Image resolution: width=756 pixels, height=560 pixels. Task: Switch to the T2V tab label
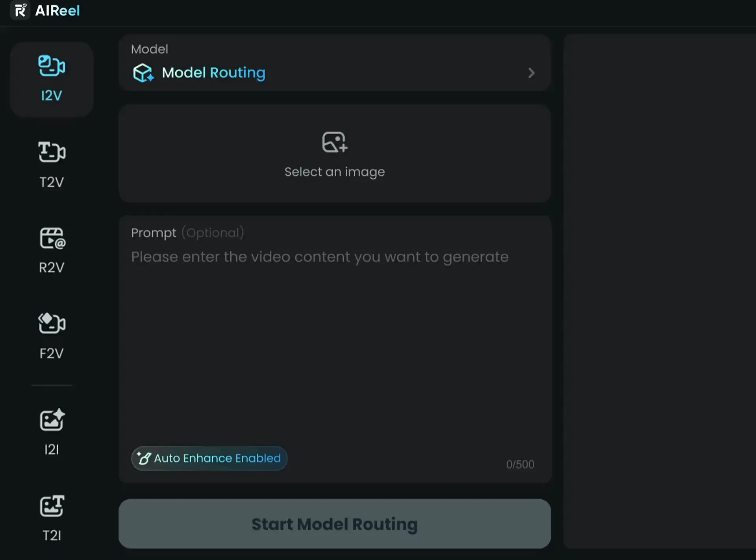click(52, 182)
